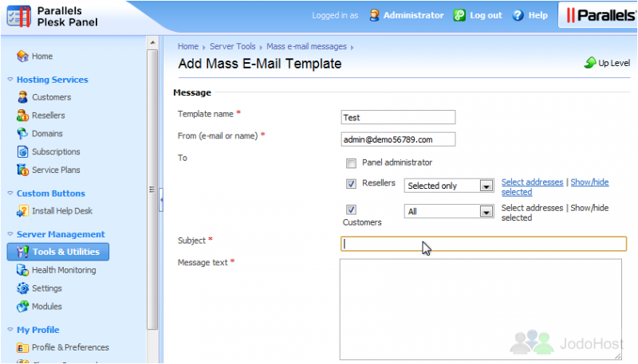The height and width of the screenshot is (364, 638).
Task: Open Resellers in the sidebar menu
Action: tap(49, 115)
